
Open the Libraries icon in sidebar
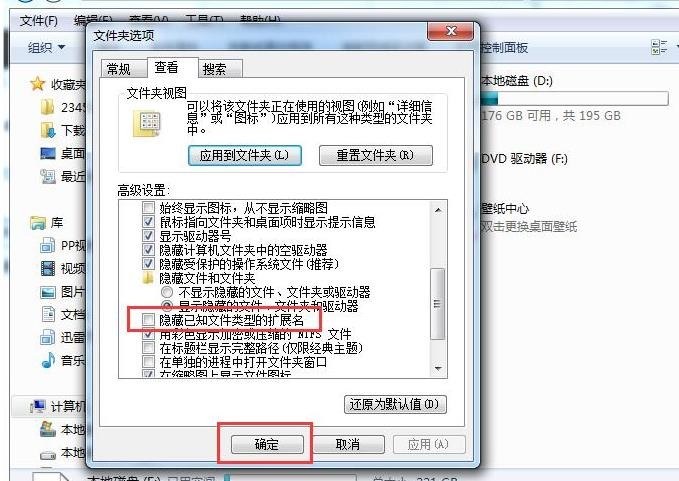38,223
